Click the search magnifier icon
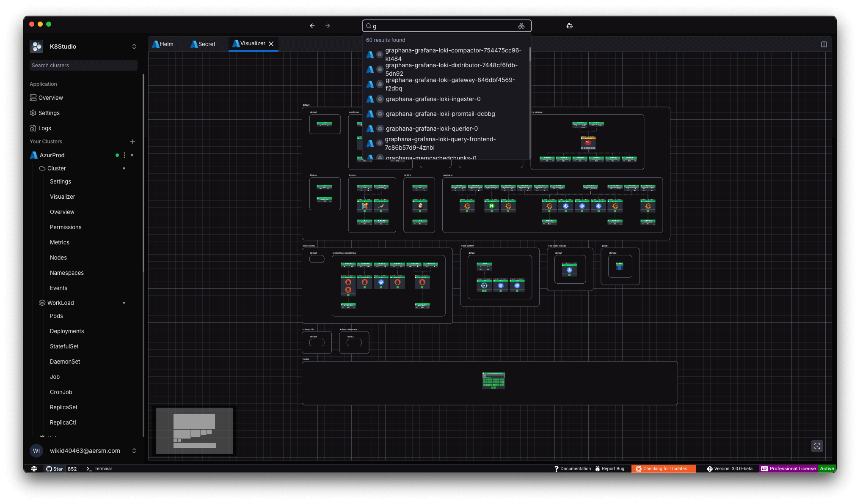 [x=369, y=26]
